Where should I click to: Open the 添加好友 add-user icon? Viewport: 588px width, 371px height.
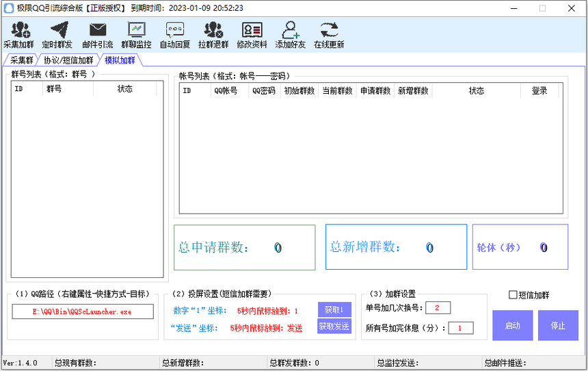[x=291, y=35]
